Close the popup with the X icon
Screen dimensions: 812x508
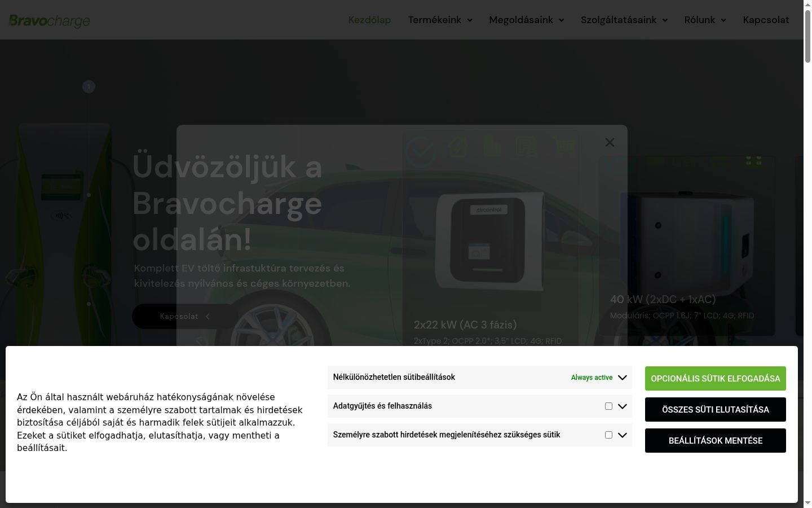[x=610, y=142]
